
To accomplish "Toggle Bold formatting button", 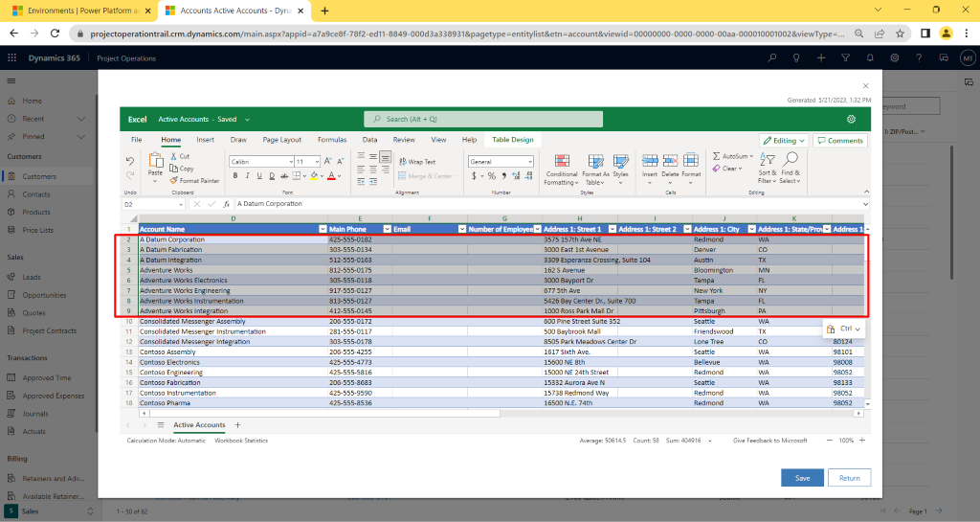I will pos(234,176).
